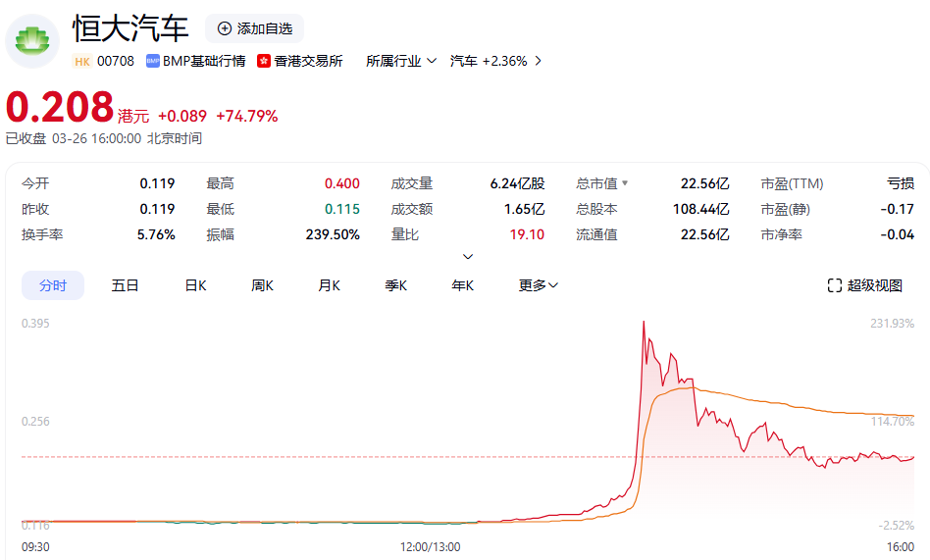Click 12:00/13:00 time axis label
This screenshot has height=560, width=930.
(430, 546)
